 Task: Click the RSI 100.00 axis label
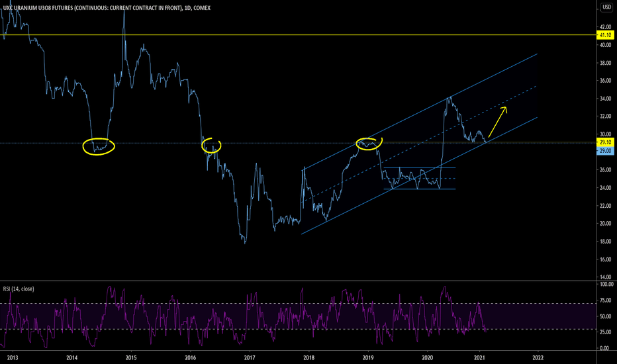coord(606,284)
